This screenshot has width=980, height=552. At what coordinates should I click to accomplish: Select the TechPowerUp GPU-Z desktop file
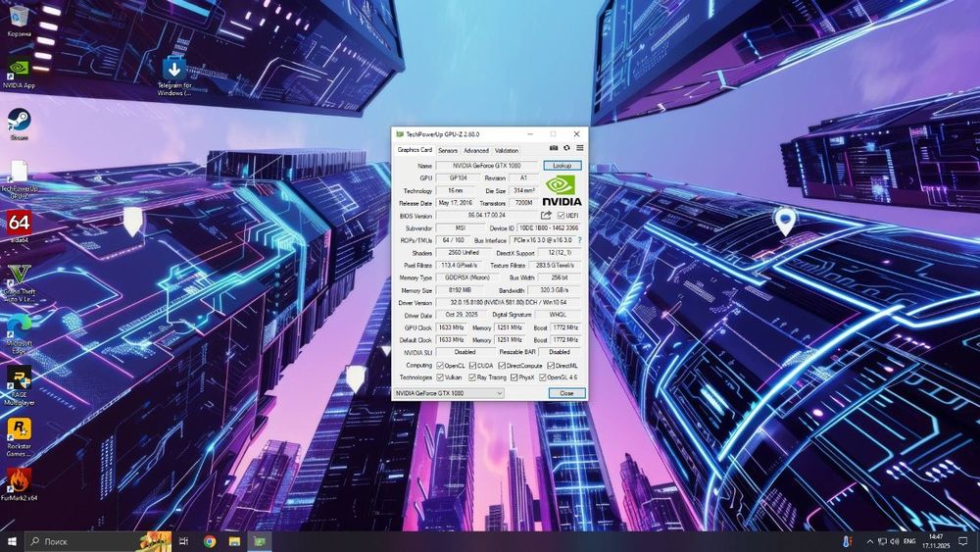click(x=19, y=178)
